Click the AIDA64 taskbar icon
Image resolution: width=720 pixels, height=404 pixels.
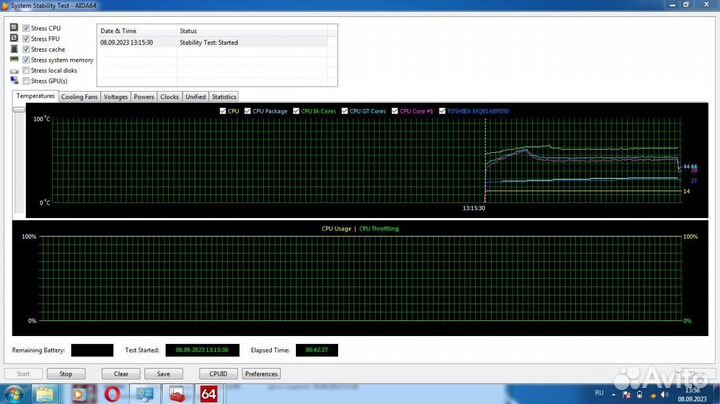coord(208,394)
